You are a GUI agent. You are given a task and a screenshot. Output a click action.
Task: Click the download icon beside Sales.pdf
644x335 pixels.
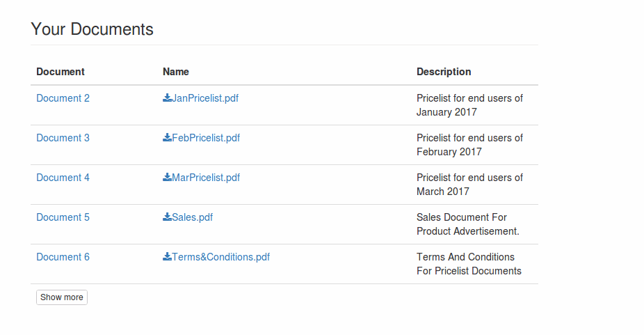[167, 217]
